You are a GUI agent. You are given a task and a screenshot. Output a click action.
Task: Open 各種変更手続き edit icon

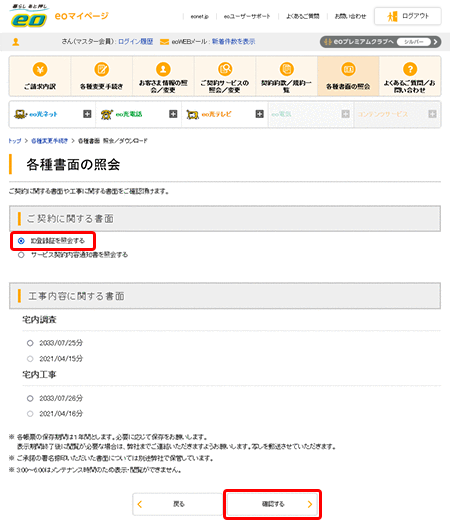101,70
